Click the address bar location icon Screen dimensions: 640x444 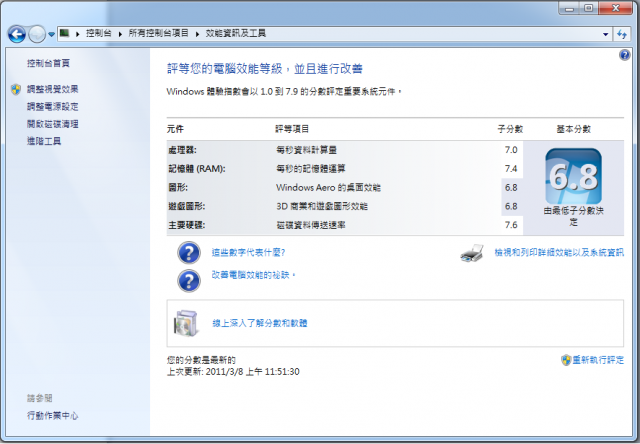(64, 33)
